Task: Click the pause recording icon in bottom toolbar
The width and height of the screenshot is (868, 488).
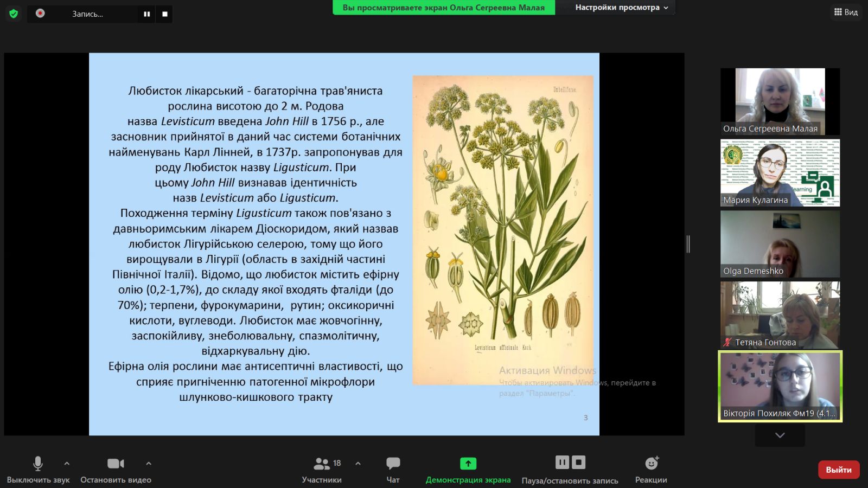Action: [562, 463]
